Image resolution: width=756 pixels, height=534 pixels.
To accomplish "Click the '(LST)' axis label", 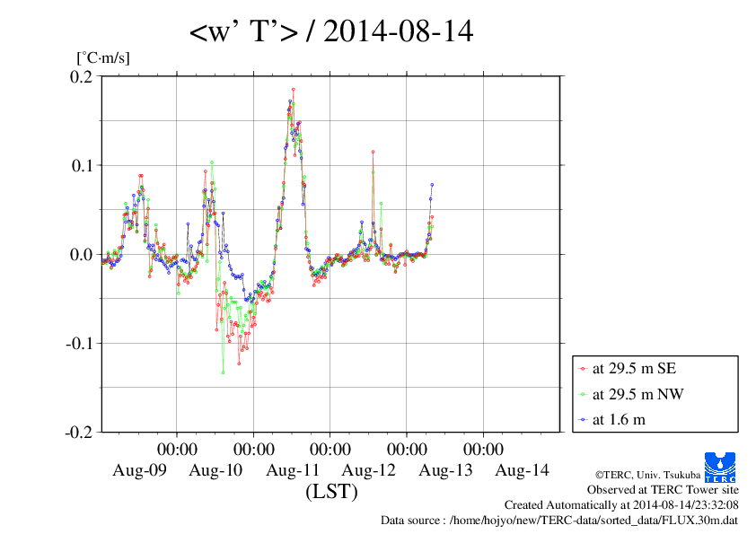I will tap(331, 492).
